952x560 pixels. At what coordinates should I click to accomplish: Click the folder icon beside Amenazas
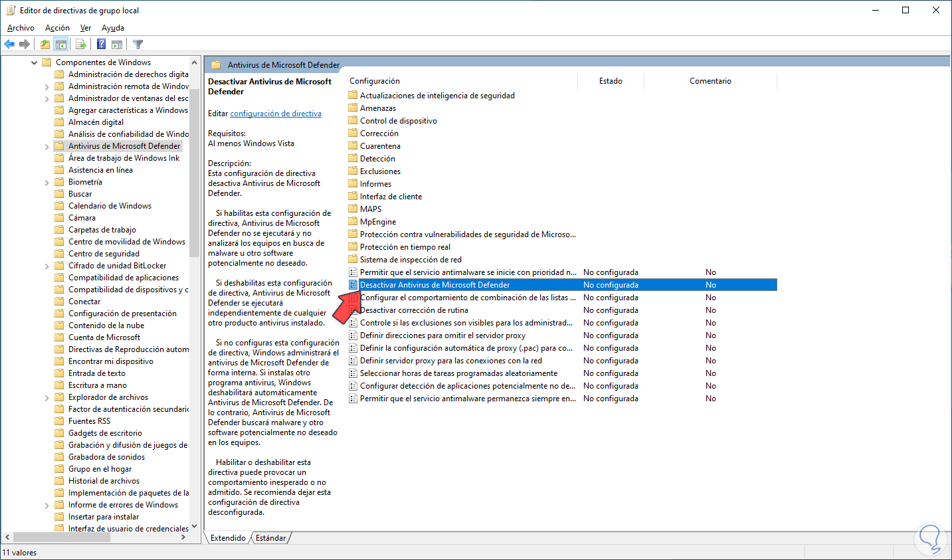353,108
